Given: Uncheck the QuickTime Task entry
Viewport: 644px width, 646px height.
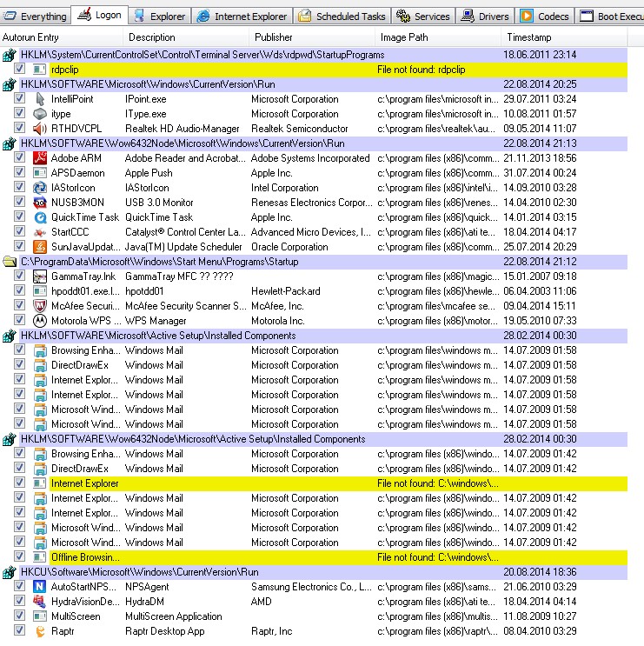Looking at the screenshot, I should 19,216.
